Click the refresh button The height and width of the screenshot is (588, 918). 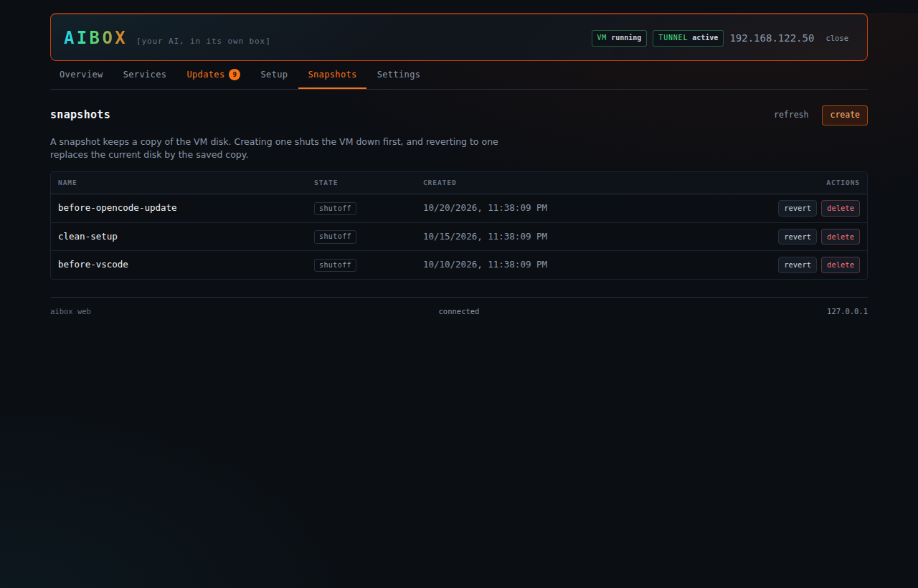tap(791, 115)
